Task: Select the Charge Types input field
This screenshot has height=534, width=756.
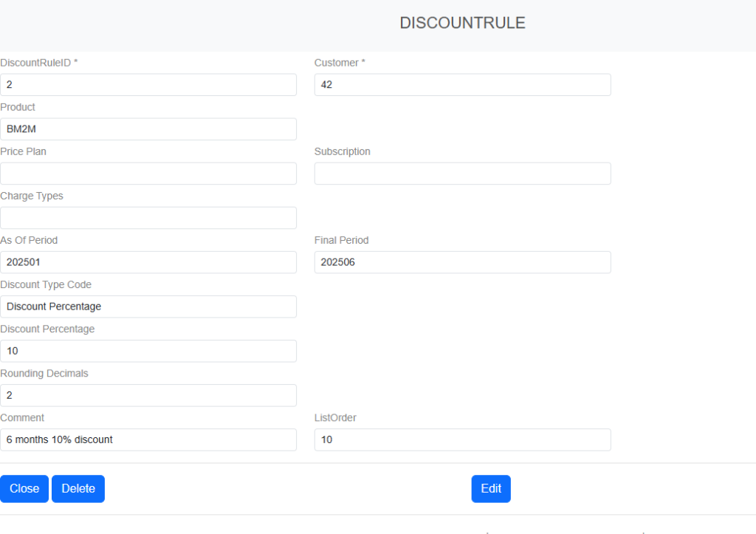Action: [148, 218]
